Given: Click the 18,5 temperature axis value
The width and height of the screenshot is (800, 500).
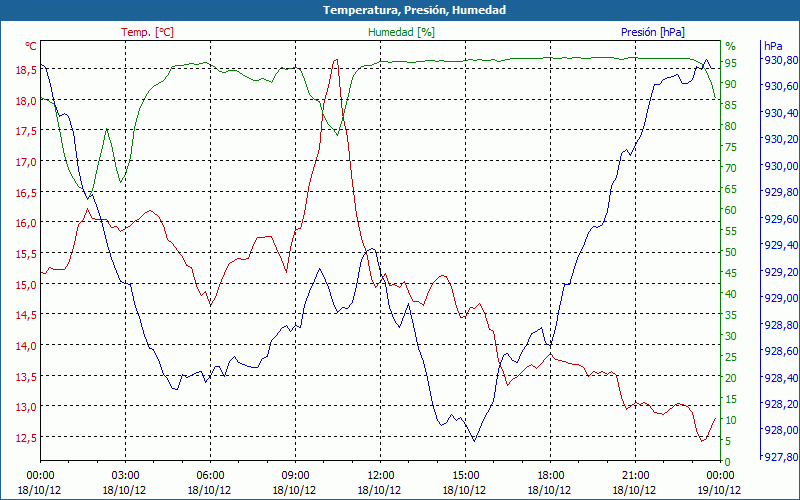Looking at the screenshot, I should [x=26, y=70].
